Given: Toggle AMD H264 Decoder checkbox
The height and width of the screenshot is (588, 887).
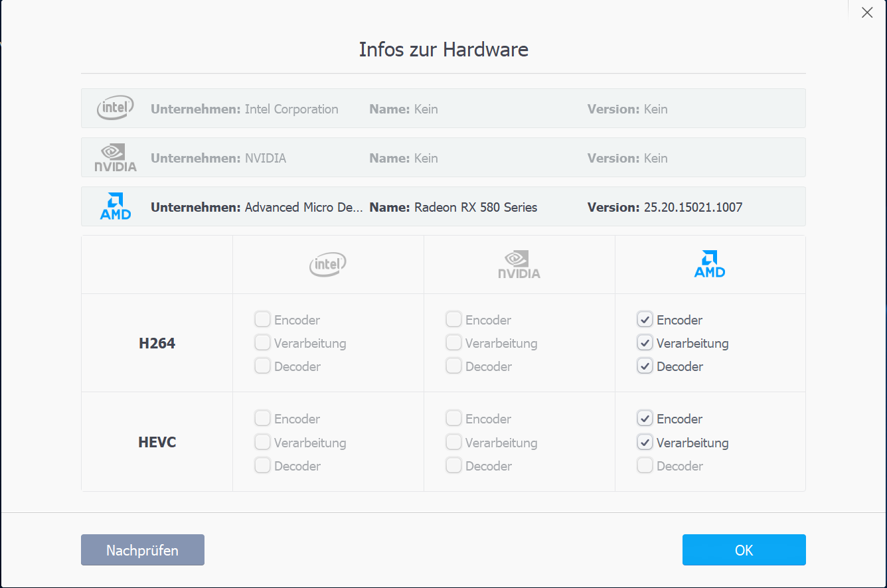Looking at the screenshot, I should click(645, 366).
